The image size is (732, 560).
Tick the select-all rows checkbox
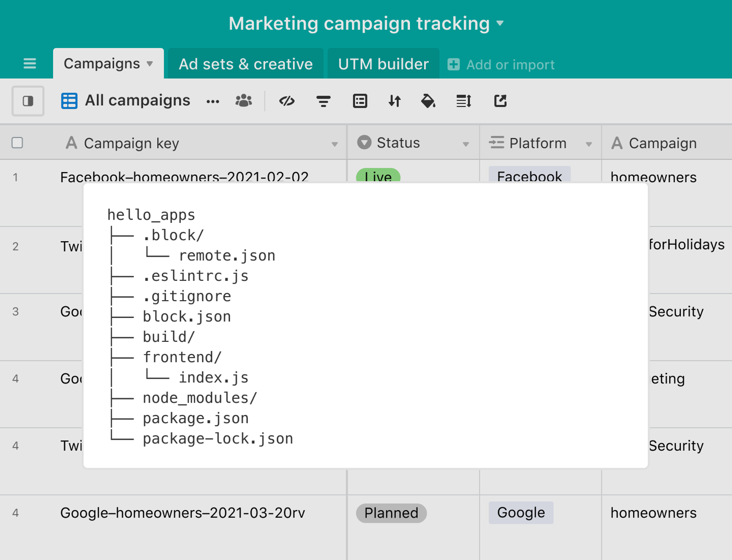[x=17, y=143]
